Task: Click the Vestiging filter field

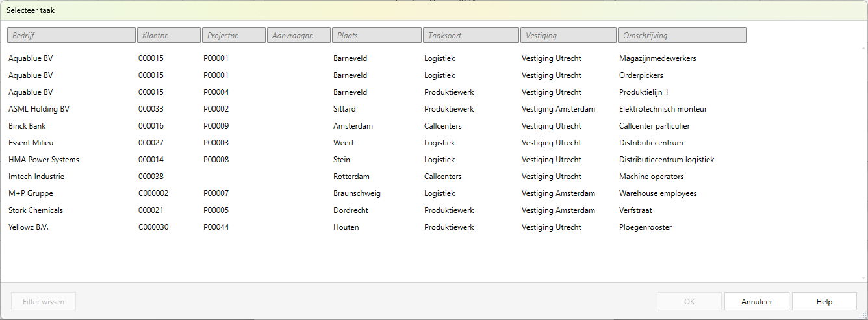Action: click(568, 36)
